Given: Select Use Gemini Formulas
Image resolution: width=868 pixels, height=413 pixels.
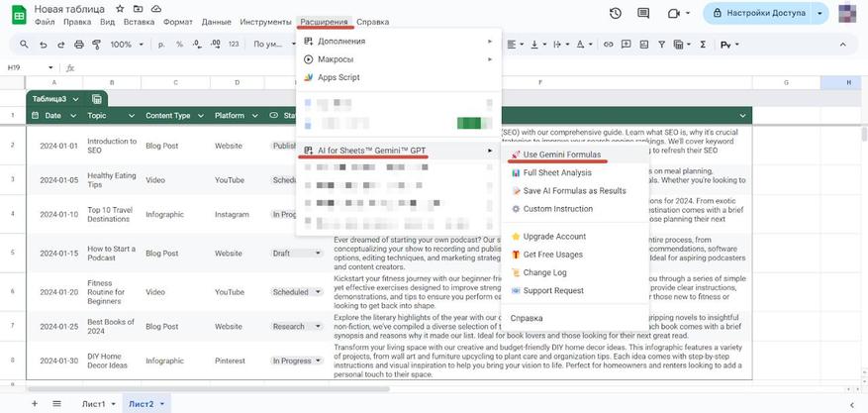Looking at the screenshot, I should click(x=575, y=155).
